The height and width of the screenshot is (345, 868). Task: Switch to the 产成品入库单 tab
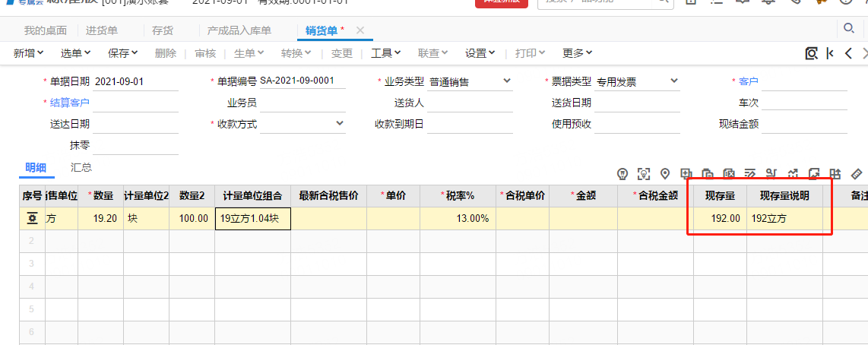tap(239, 31)
